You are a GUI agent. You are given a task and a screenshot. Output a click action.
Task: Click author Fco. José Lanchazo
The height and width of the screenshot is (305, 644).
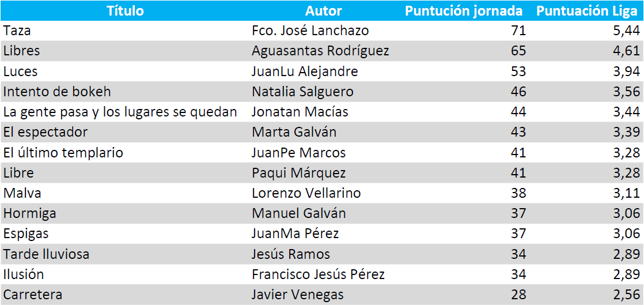pos(310,31)
